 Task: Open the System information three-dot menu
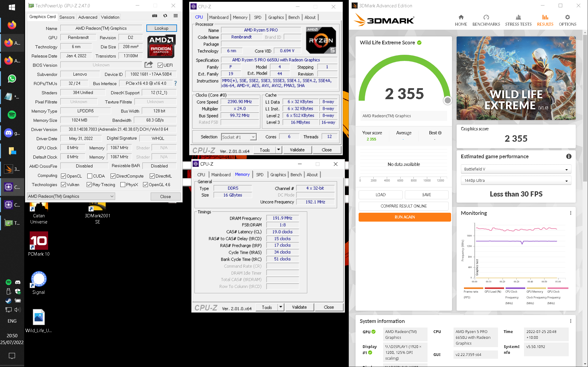571,321
